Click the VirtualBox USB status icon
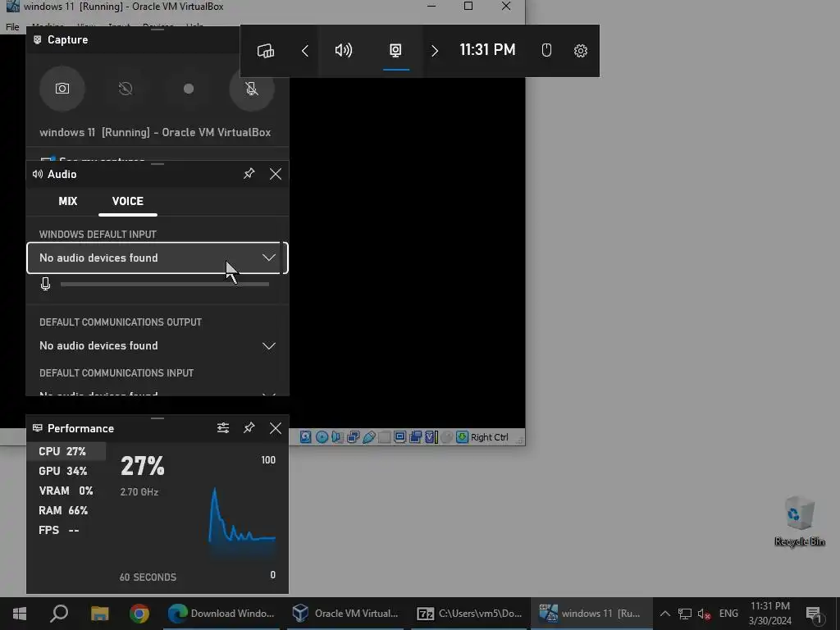The width and height of the screenshot is (840, 630). pos(368,437)
